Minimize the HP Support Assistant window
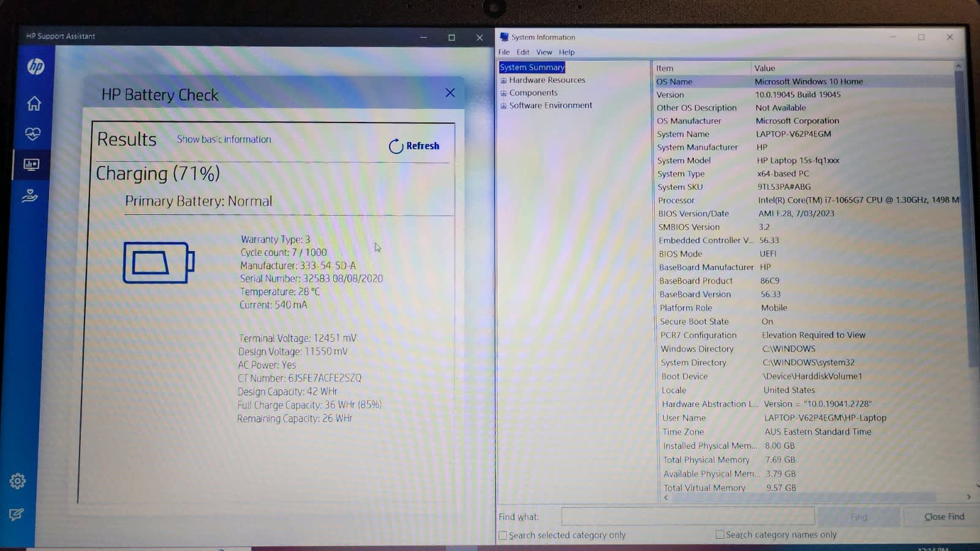The height and width of the screenshot is (551, 980). (423, 37)
